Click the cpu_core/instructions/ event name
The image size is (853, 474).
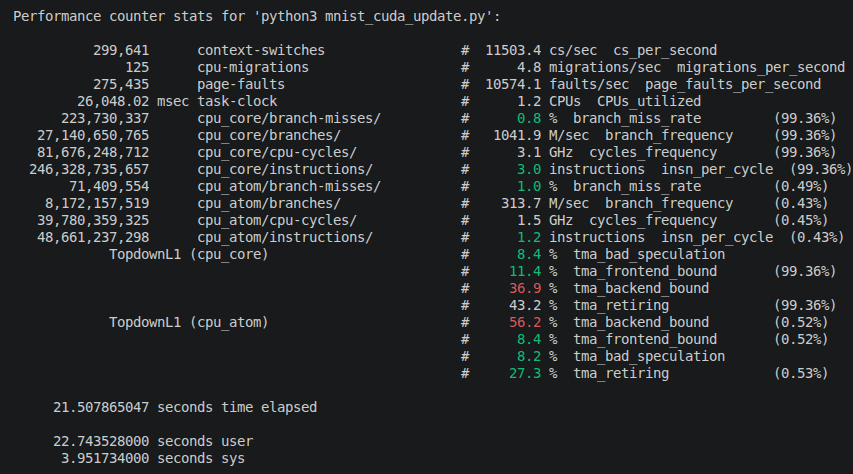(285, 169)
